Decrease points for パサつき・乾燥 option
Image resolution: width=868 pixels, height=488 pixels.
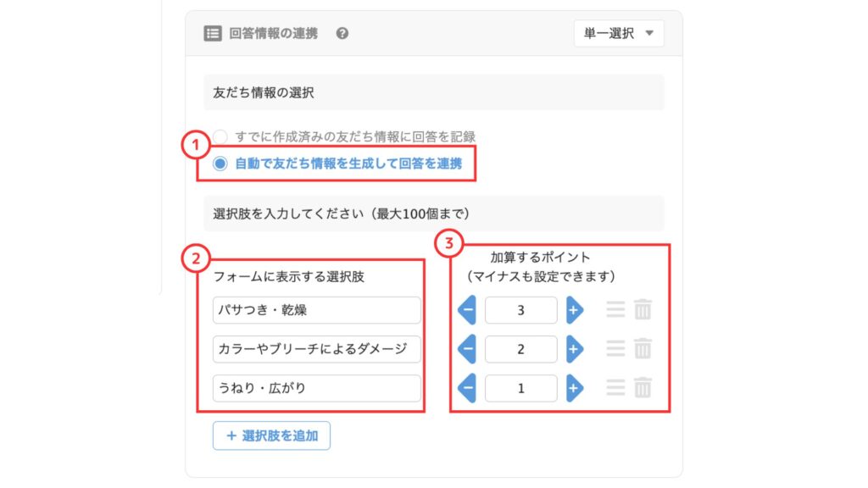tap(467, 310)
